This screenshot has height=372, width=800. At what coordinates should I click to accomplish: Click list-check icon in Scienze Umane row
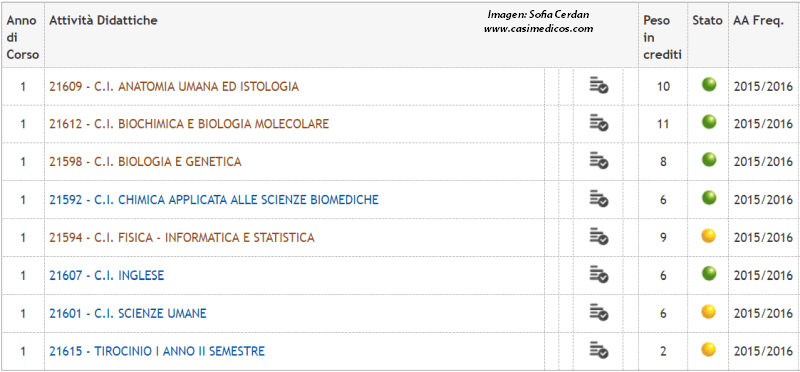click(598, 312)
